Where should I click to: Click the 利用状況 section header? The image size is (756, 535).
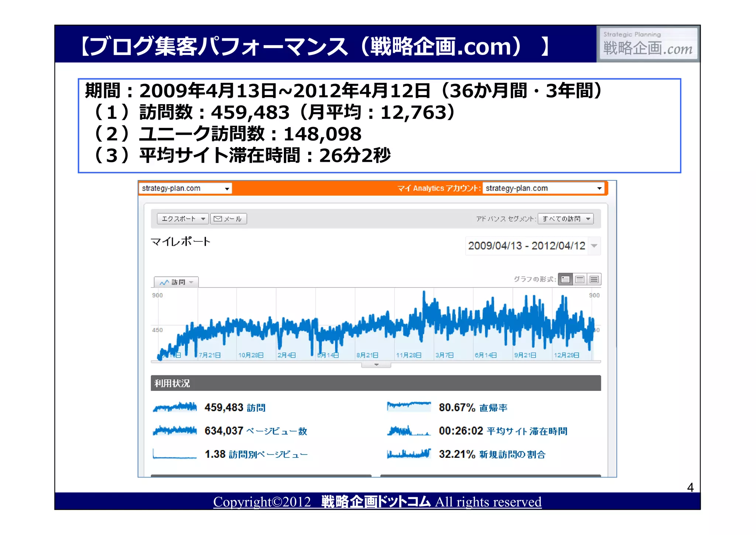[376, 383]
